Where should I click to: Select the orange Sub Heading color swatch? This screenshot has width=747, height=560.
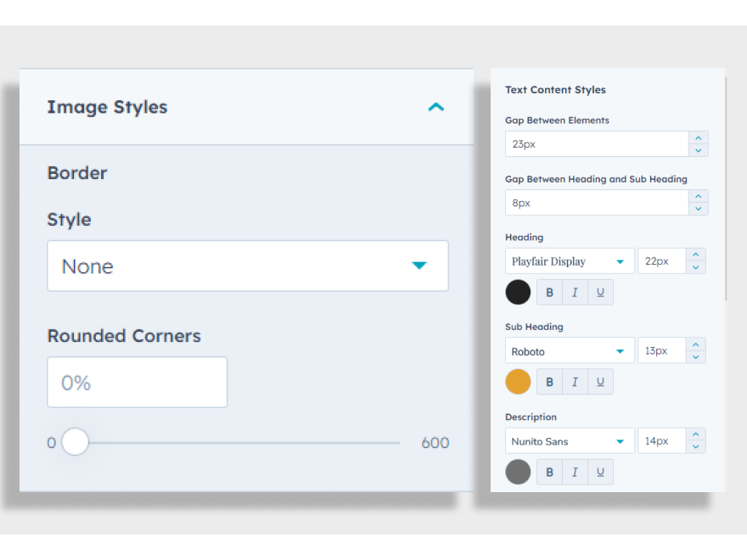pyautogui.click(x=518, y=381)
